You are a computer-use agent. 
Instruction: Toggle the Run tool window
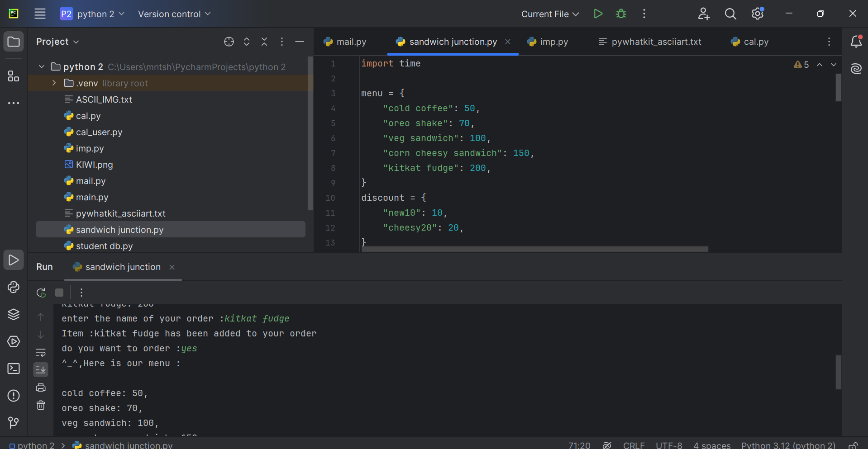click(x=14, y=260)
